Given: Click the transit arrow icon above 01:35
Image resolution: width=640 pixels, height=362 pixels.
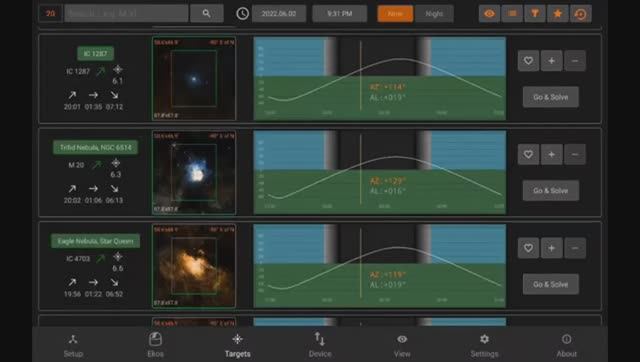Looking at the screenshot, I should click(93, 95).
